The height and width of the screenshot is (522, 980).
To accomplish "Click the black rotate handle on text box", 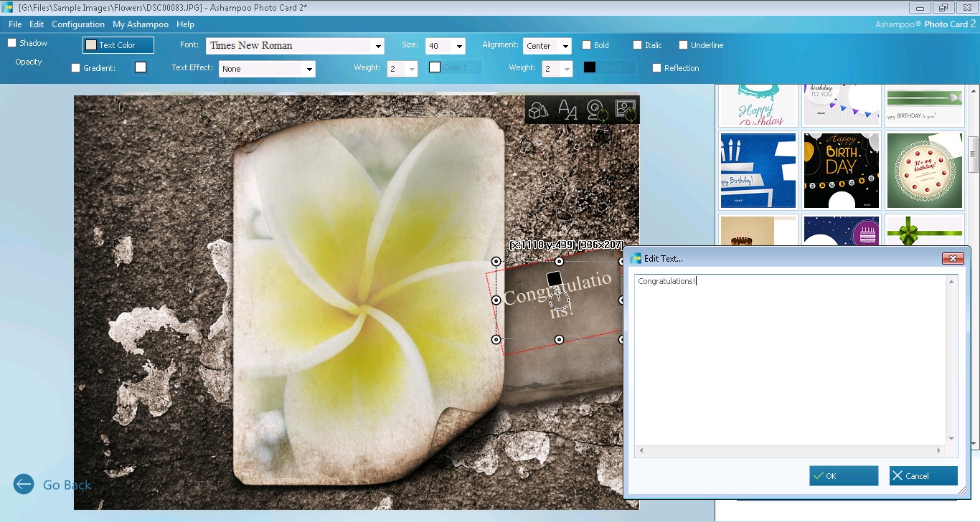I will (x=554, y=278).
